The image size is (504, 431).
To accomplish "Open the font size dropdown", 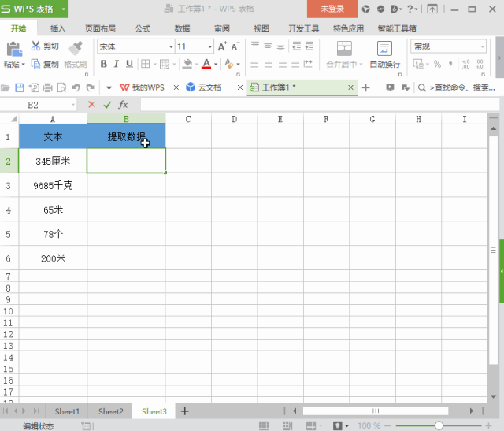I will tap(210, 47).
